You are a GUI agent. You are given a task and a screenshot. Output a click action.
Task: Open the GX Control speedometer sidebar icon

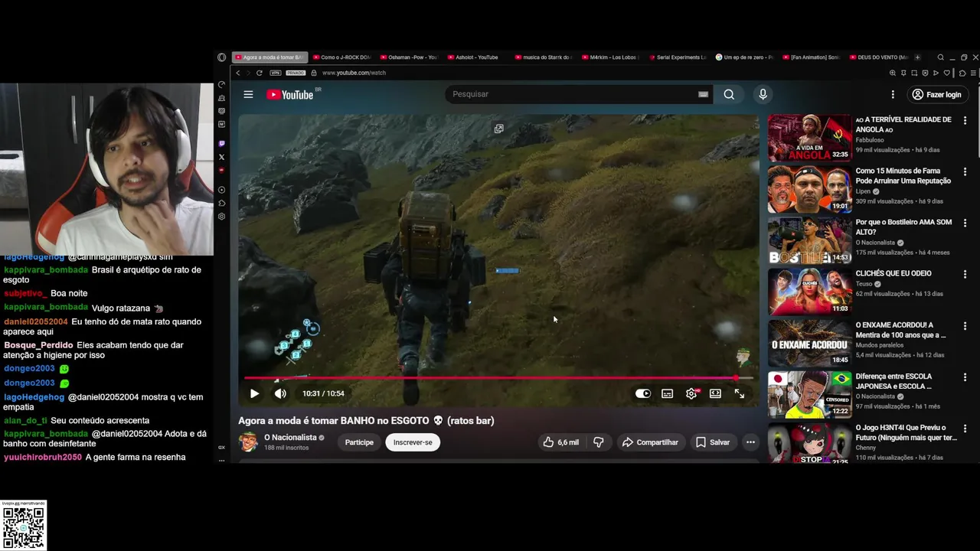(x=222, y=84)
